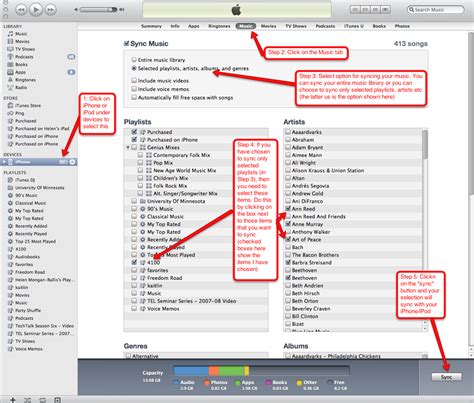Image resolution: width=474 pixels, height=403 pixels.
Task: Uncheck the Barbra Streisand artist box
Action: point(288,262)
